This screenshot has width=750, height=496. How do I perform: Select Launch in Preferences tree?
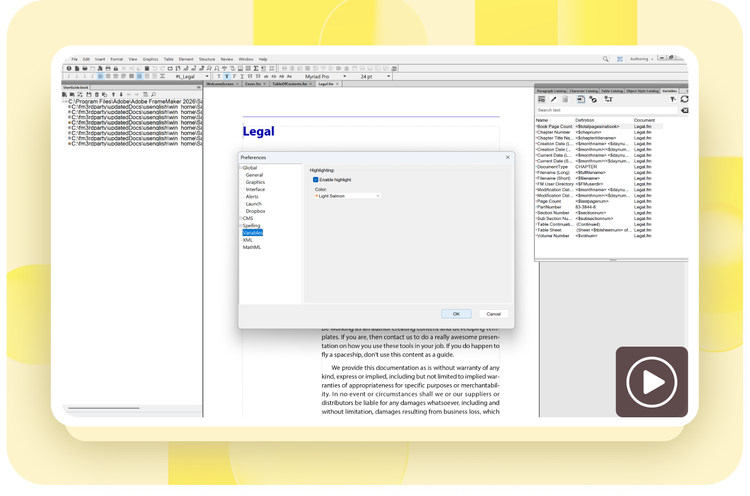pyautogui.click(x=254, y=204)
